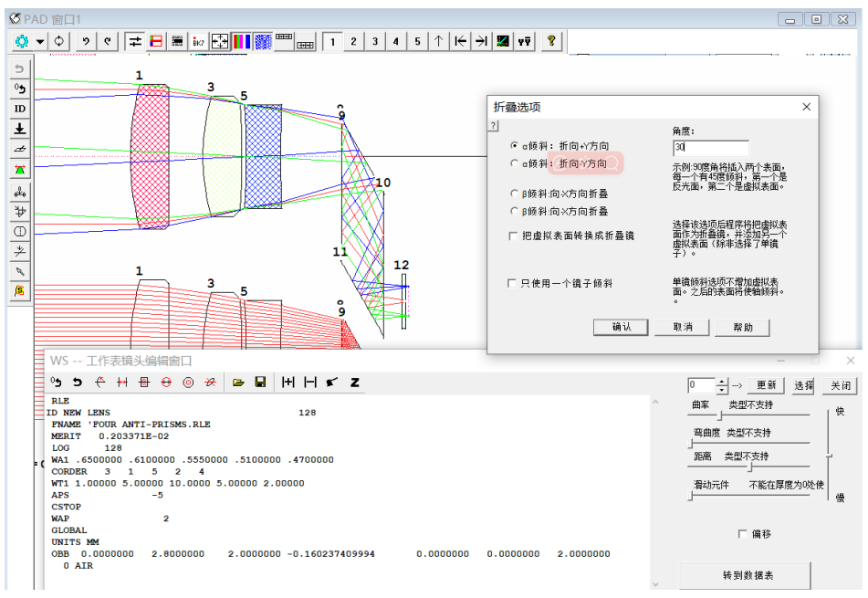
Task: Open the dropdown arrow beside the gear icon
Action: [40, 41]
